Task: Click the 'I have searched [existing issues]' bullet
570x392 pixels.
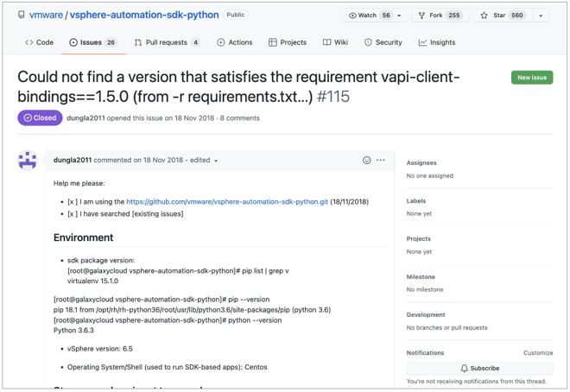Action: (x=125, y=214)
